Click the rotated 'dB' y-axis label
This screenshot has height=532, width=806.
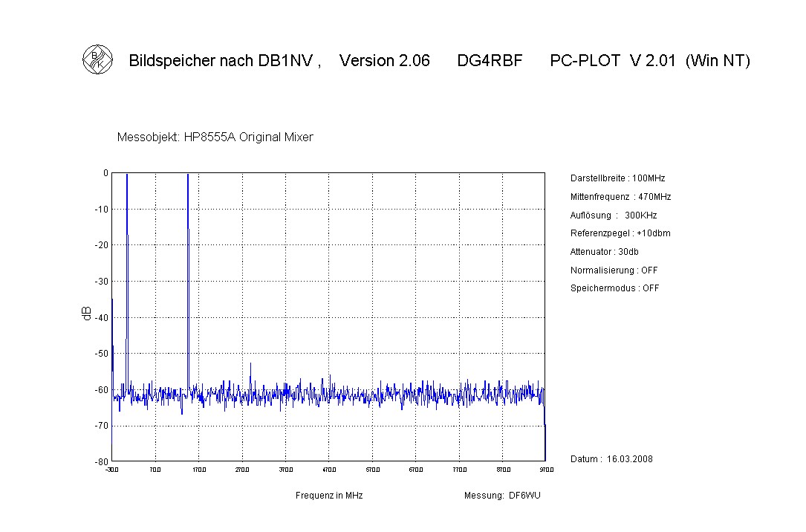coord(87,314)
